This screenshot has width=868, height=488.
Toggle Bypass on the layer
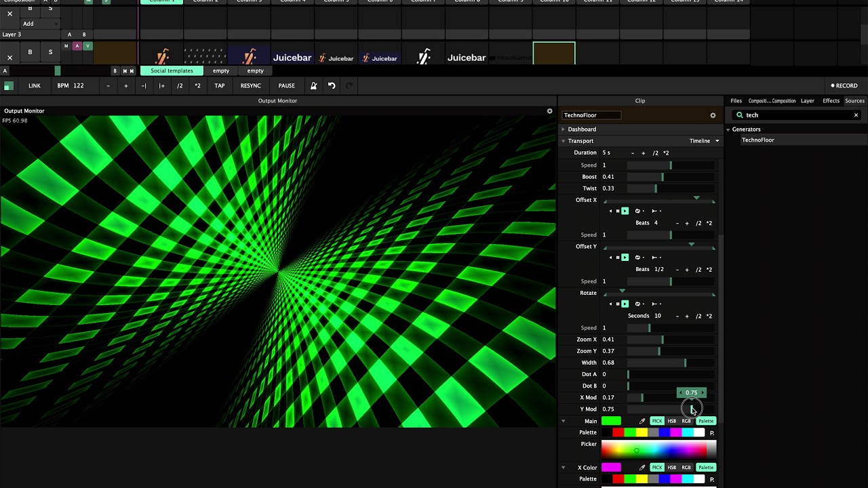(x=30, y=52)
